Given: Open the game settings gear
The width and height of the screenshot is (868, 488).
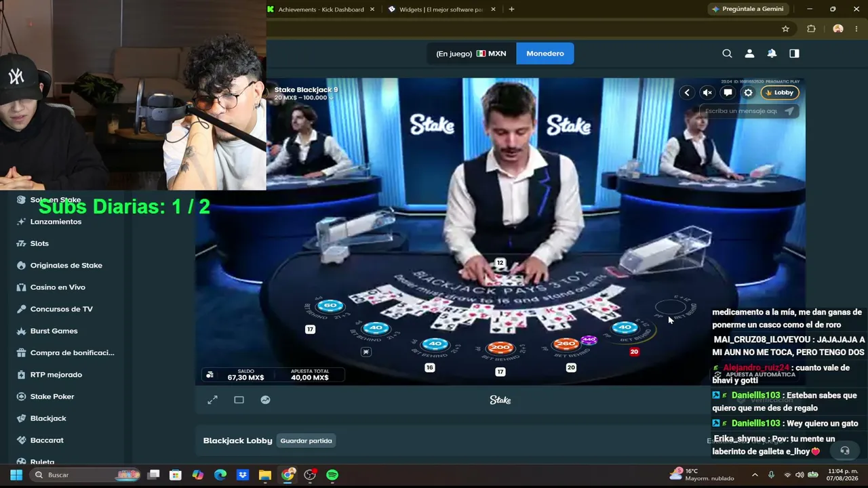Looking at the screenshot, I should pyautogui.click(x=748, y=93).
